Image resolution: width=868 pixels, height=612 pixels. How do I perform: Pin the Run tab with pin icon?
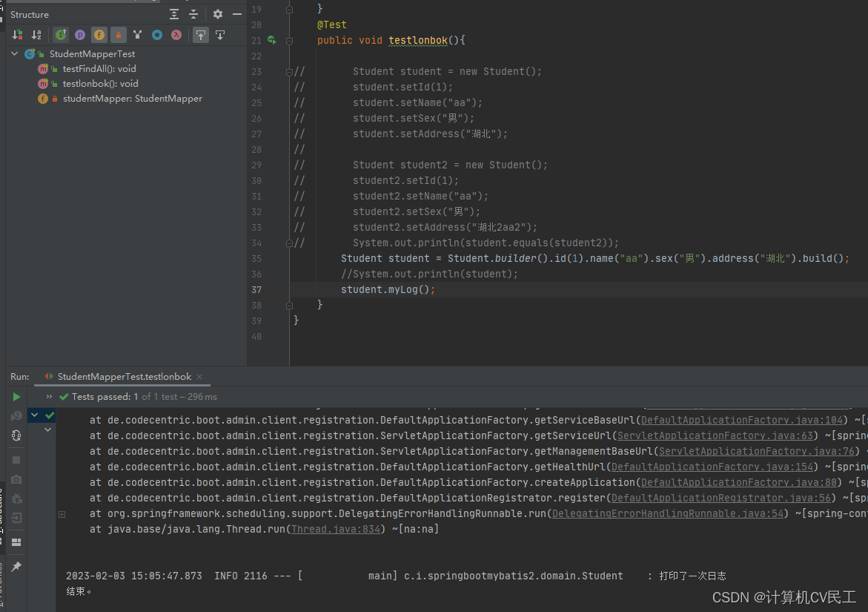[16, 566]
